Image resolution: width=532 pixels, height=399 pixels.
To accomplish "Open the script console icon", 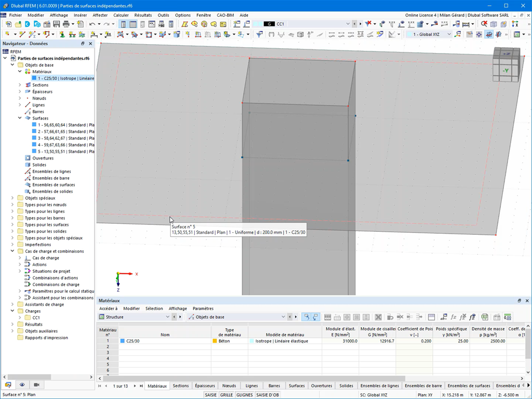I will pos(152,24).
